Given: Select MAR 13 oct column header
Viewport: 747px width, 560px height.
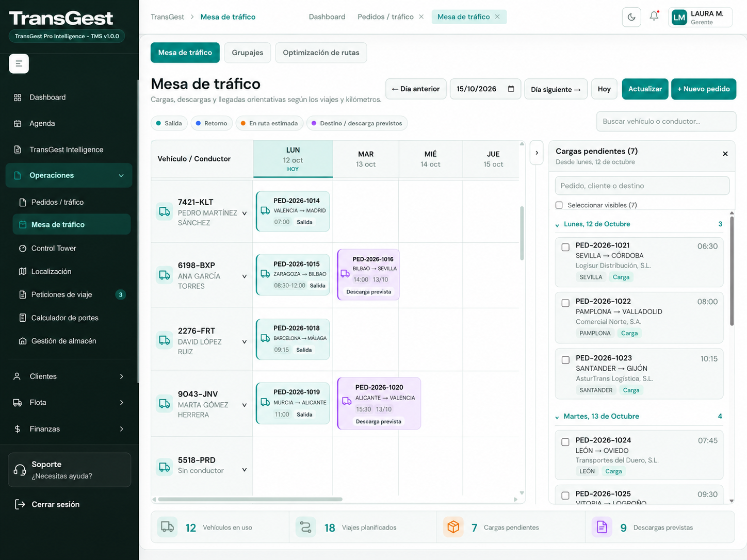Looking at the screenshot, I should (366, 159).
